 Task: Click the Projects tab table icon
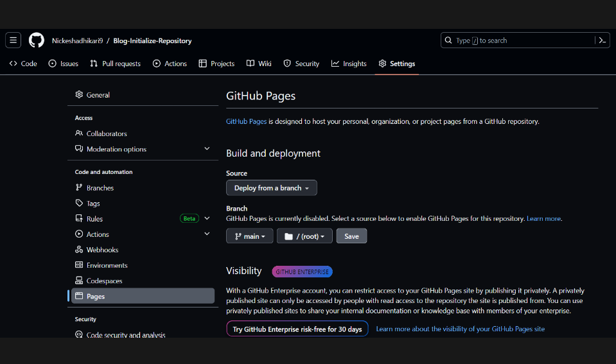(203, 63)
